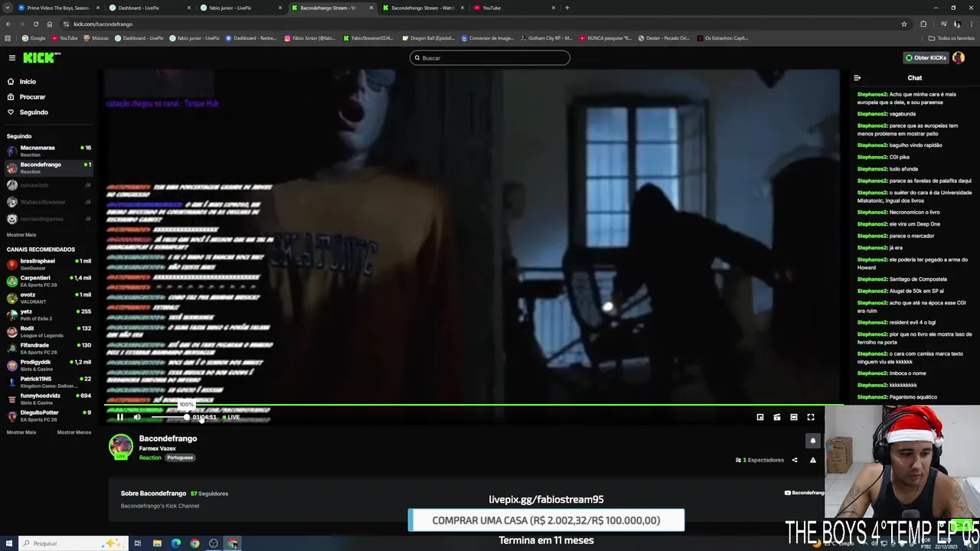Click the Portuguese language tag

pyautogui.click(x=180, y=458)
